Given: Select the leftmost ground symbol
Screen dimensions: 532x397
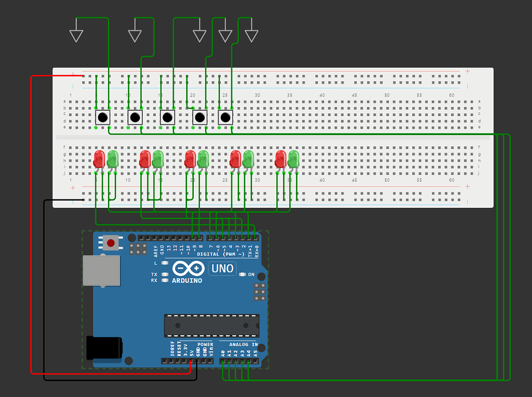Looking at the screenshot, I should pos(76,35).
